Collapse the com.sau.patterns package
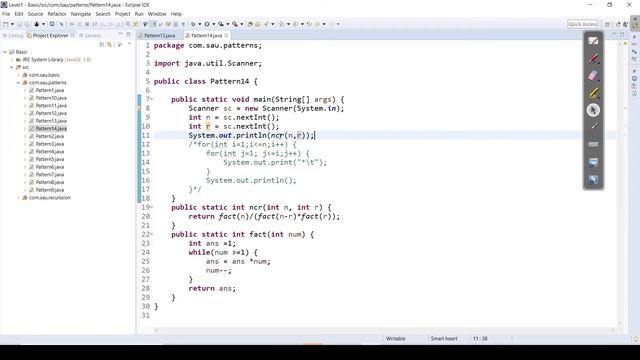The height and width of the screenshot is (360, 640). (x=18, y=82)
